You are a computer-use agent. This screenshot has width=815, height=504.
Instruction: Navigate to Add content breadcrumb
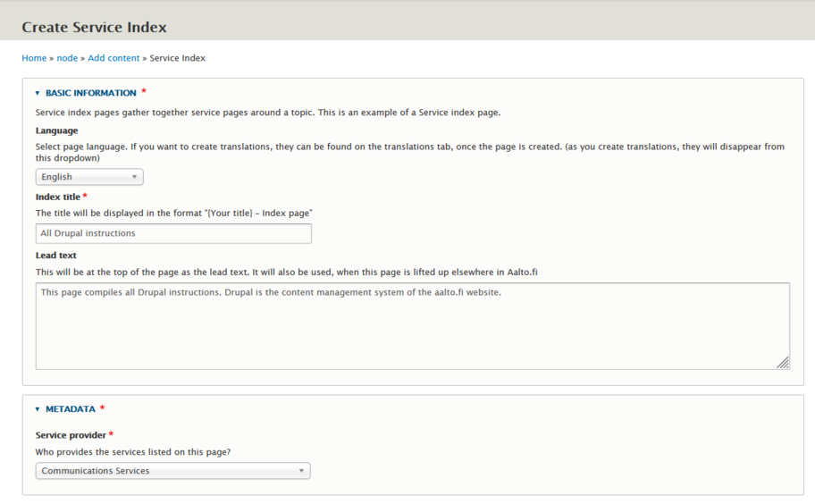point(113,58)
